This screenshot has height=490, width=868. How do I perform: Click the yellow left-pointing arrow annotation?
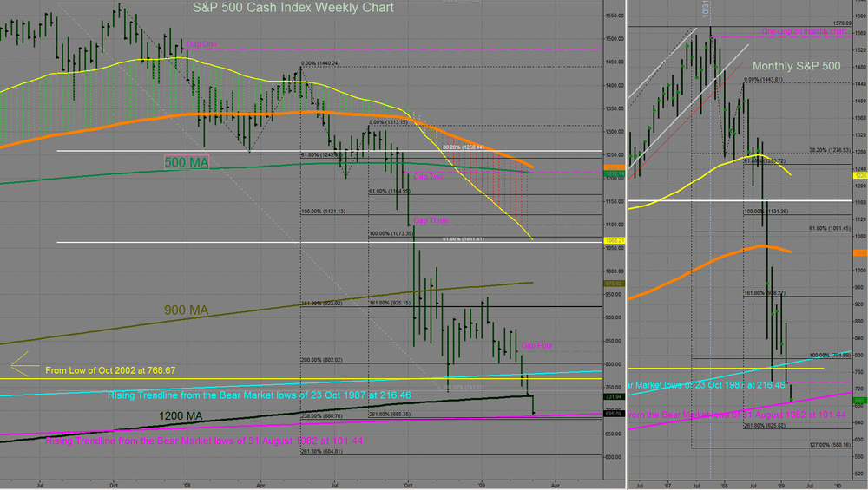[24, 365]
